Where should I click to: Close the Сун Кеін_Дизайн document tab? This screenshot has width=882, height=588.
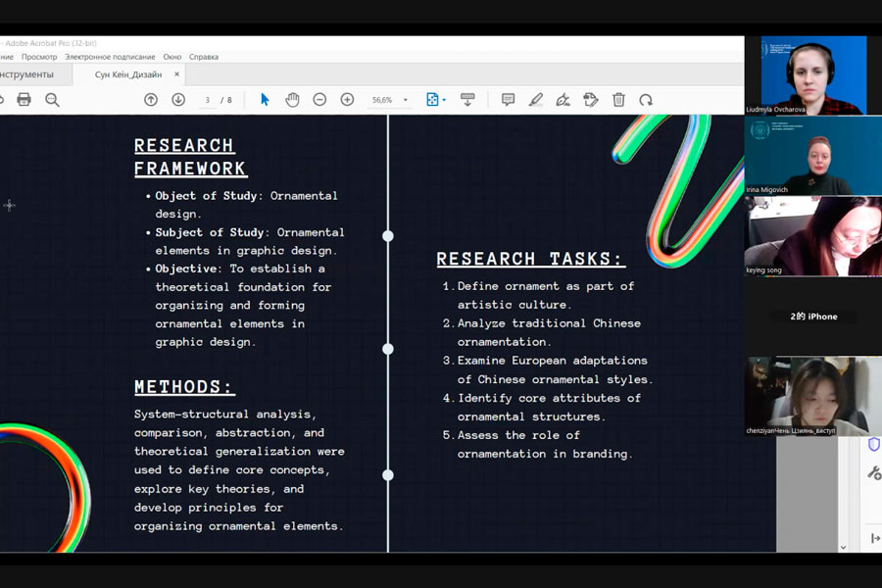coord(177,74)
